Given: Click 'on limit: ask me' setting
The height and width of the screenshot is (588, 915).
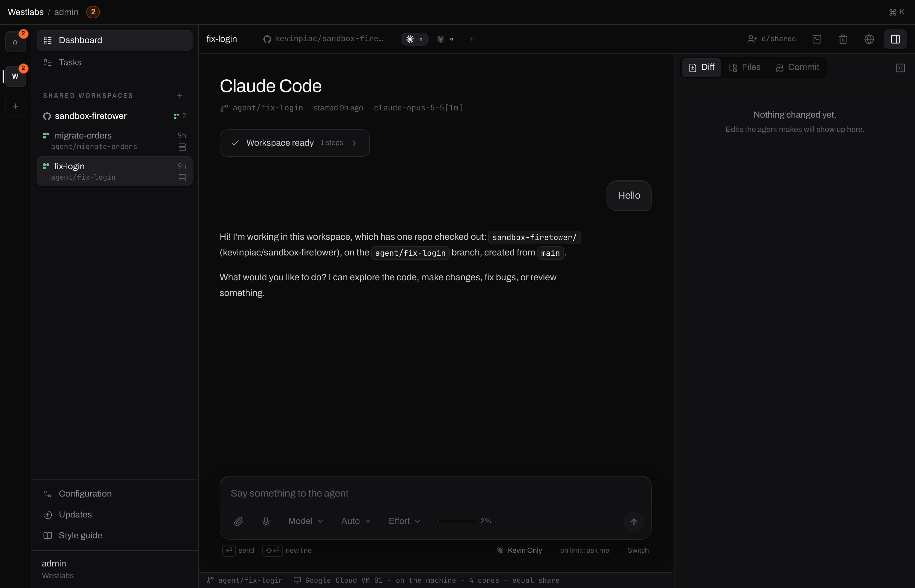Looking at the screenshot, I should tap(584, 550).
